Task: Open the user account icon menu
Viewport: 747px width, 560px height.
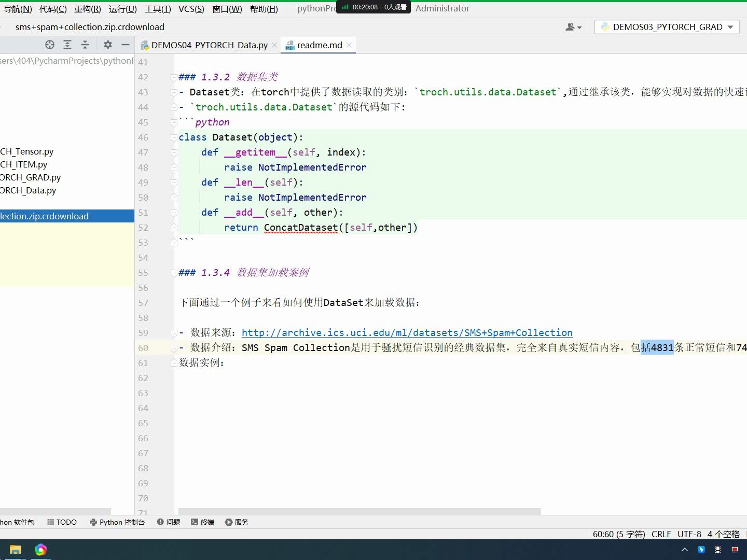Action: pyautogui.click(x=573, y=27)
